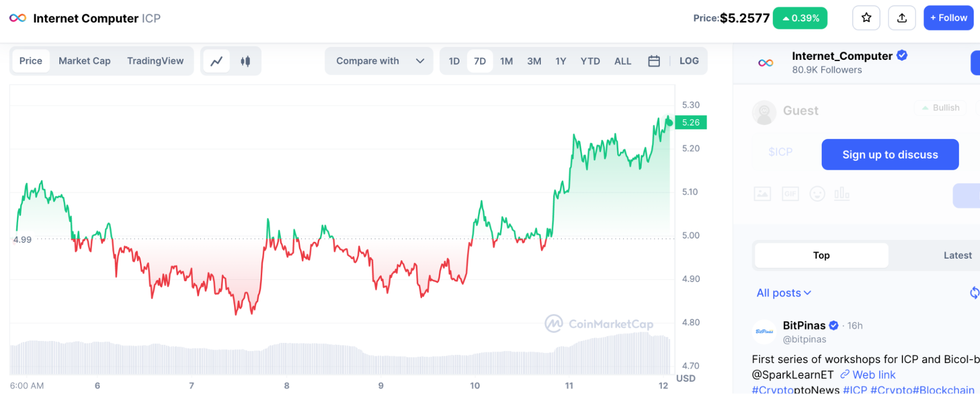Click the 16h post timestamp
980x394 pixels.
(x=854, y=326)
